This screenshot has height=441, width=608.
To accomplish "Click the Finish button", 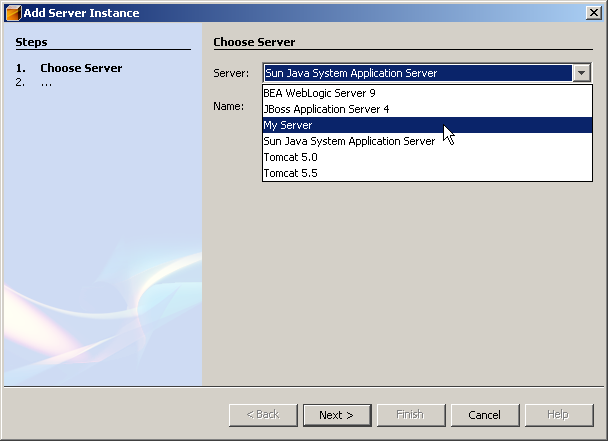I will (x=410, y=415).
